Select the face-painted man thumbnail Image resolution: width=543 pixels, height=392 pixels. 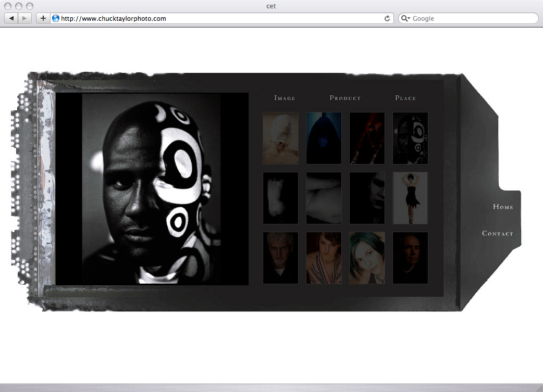pyautogui.click(x=410, y=138)
